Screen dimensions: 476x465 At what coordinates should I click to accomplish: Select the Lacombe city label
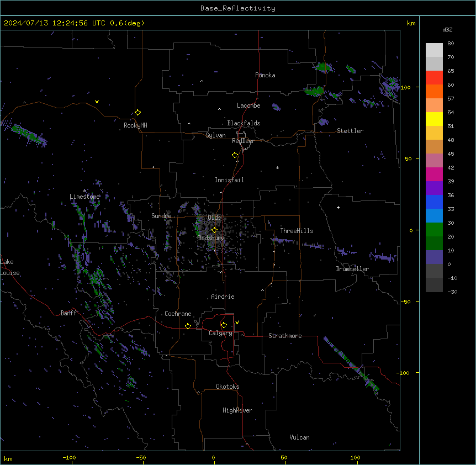pos(248,105)
